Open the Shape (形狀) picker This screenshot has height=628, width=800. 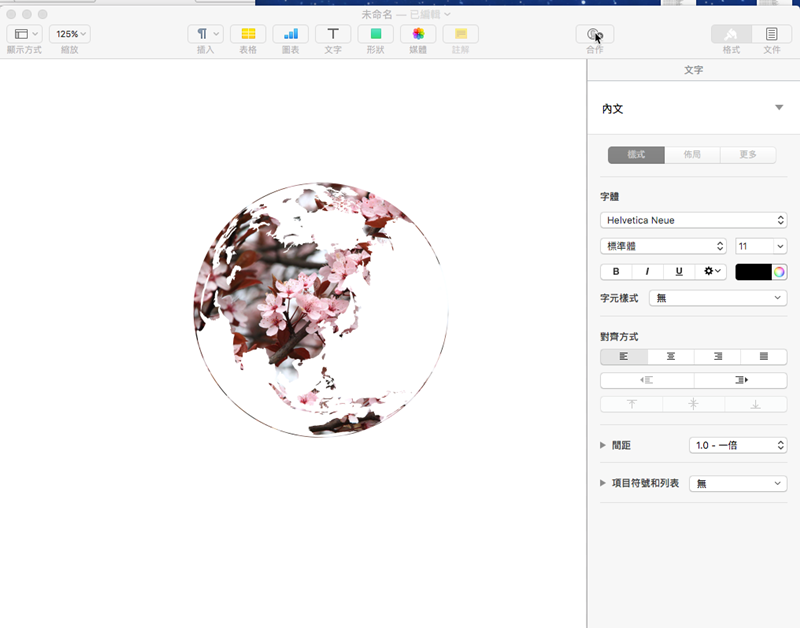tap(376, 34)
